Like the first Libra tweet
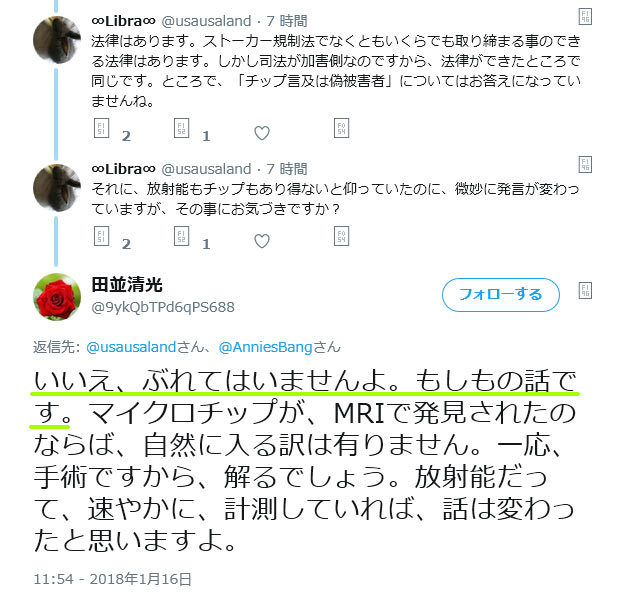This screenshot has height=601, width=622. pyautogui.click(x=262, y=133)
